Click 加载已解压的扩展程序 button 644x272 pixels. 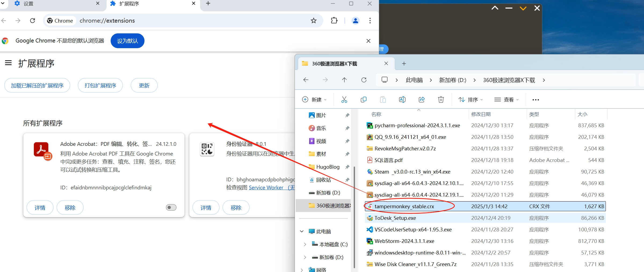[37, 86]
